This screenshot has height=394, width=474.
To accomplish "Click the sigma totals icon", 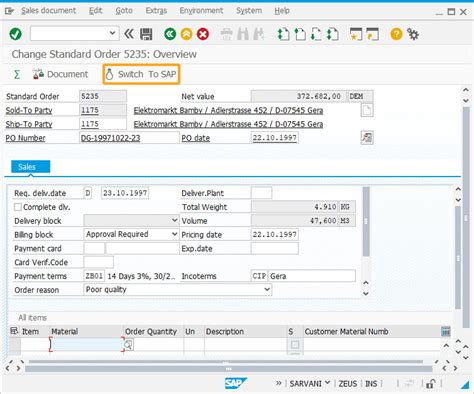I will 17,74.
